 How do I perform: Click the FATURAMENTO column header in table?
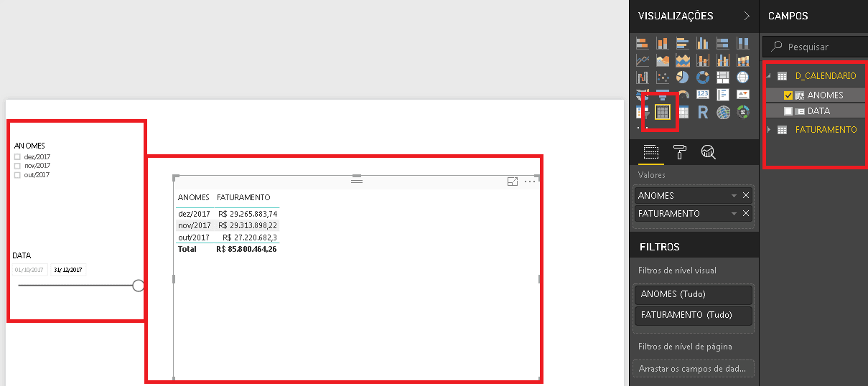click(243, 197)
